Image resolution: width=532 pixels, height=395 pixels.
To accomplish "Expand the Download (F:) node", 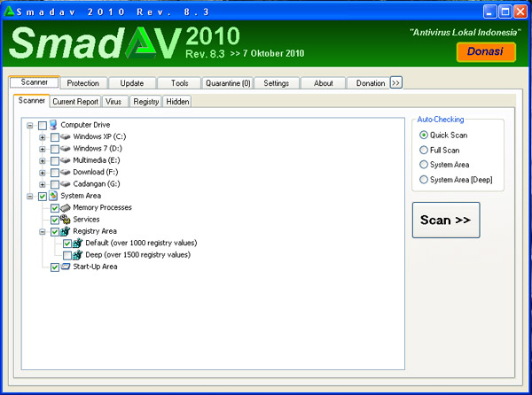I will click(x=42, y=173).
